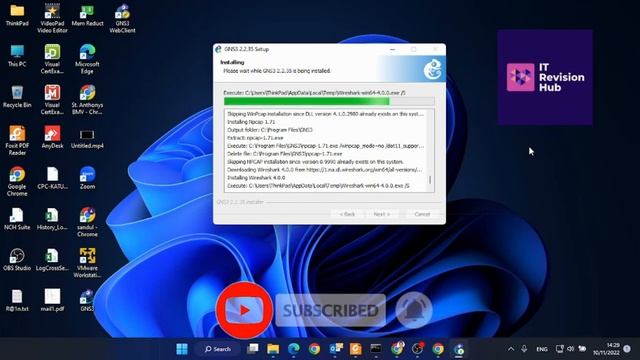Screen dimensions: 640x360
Task: Select the red Visual CertExam desktop icon
Action: [52, 100]
